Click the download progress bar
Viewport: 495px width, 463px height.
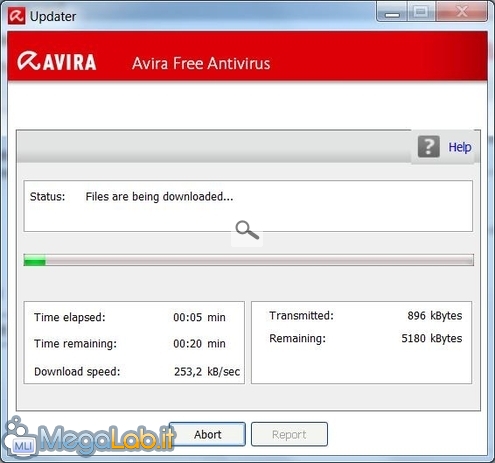coord(249,260)
